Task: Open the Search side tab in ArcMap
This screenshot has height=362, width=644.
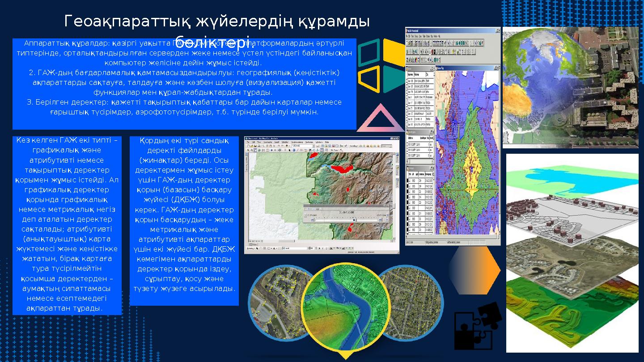Action: pos(398,183)
